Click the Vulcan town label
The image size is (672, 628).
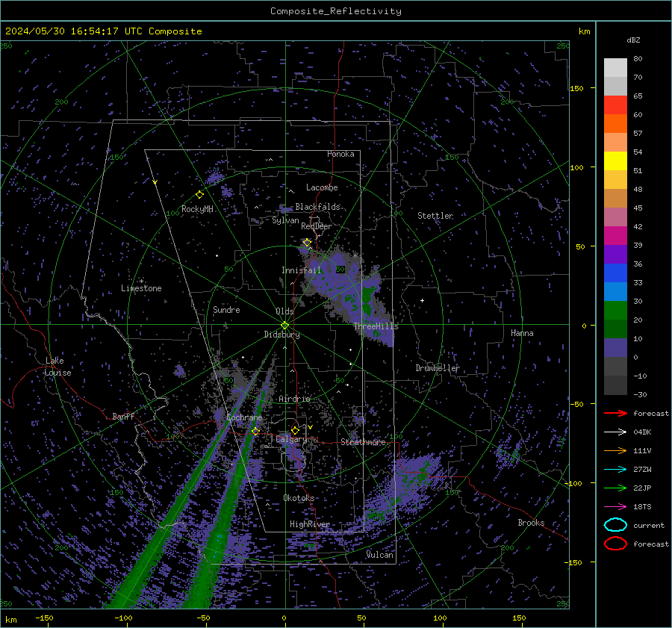(379, 555)
